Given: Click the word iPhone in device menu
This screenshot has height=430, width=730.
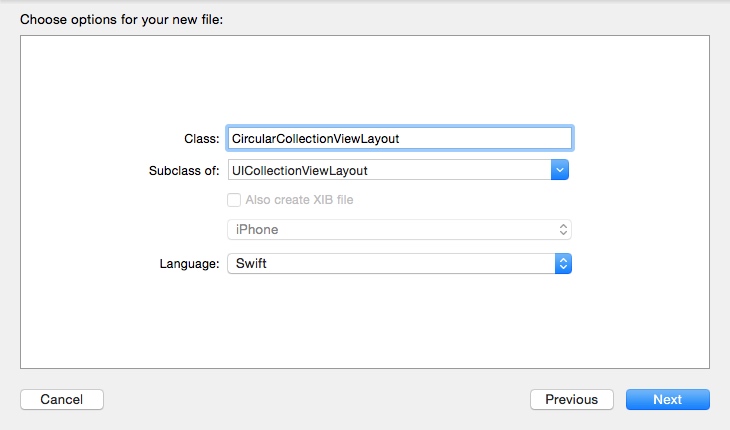Looking at the screenshot, I should (256, 230).
